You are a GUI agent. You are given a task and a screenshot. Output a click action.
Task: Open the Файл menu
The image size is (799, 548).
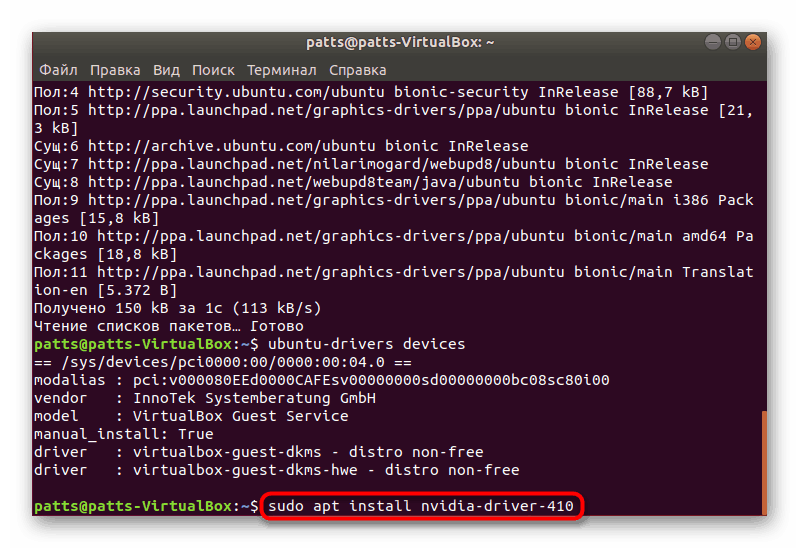pyautogui.click(x=58, y=70)
